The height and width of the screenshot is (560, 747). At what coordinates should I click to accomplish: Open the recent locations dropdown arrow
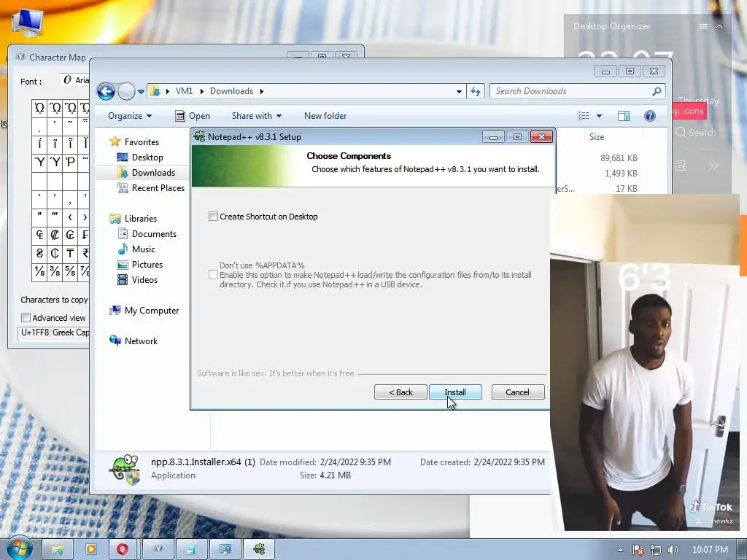(x=141, y=91)
